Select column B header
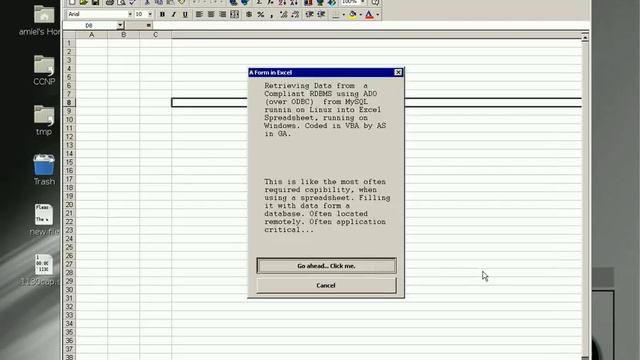The image size is (640, 360). (123, 35)
